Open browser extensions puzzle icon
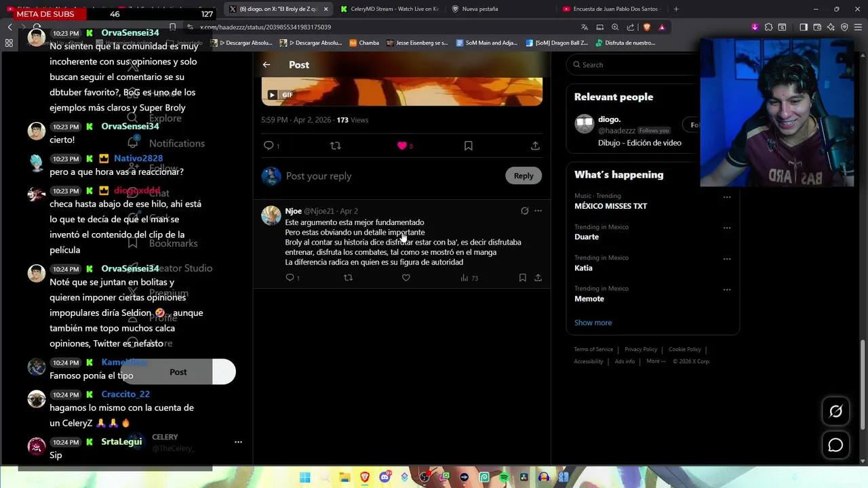The image size is (868, 488). click(768, 27)
